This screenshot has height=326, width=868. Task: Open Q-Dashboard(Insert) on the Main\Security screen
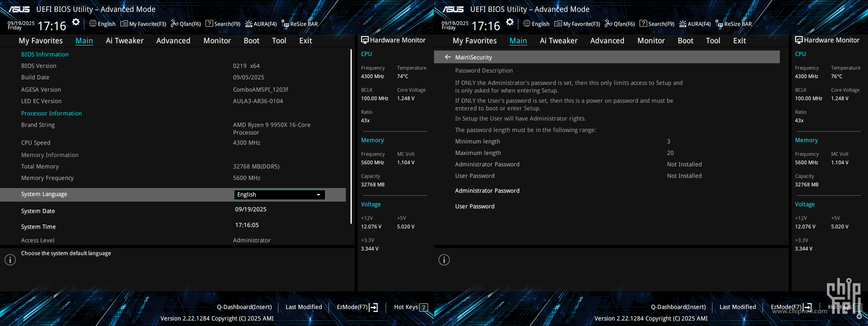(x=679, y=307)
